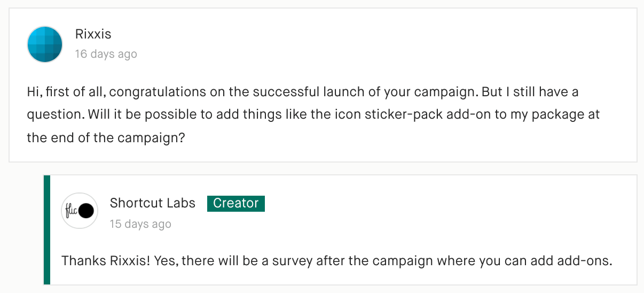Open the Rixxis username profile link
This screenshot has height=293, width=644.
tap(93, 35)
